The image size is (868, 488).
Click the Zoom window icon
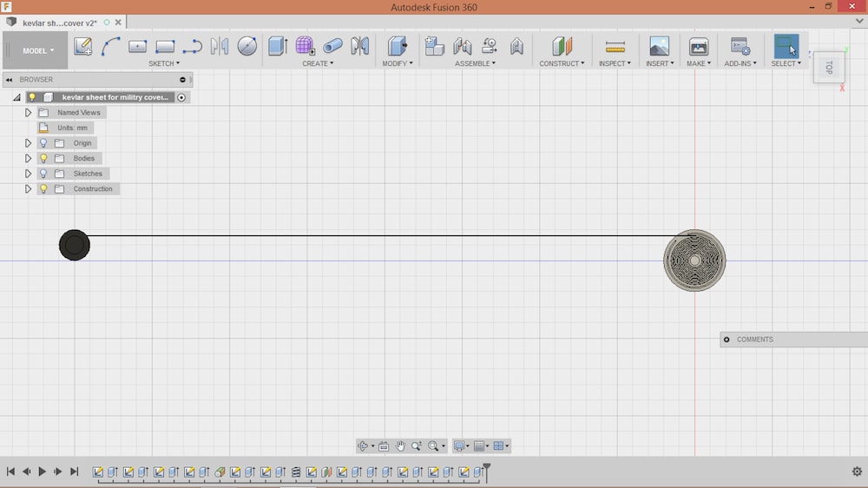tap(417, 446)
